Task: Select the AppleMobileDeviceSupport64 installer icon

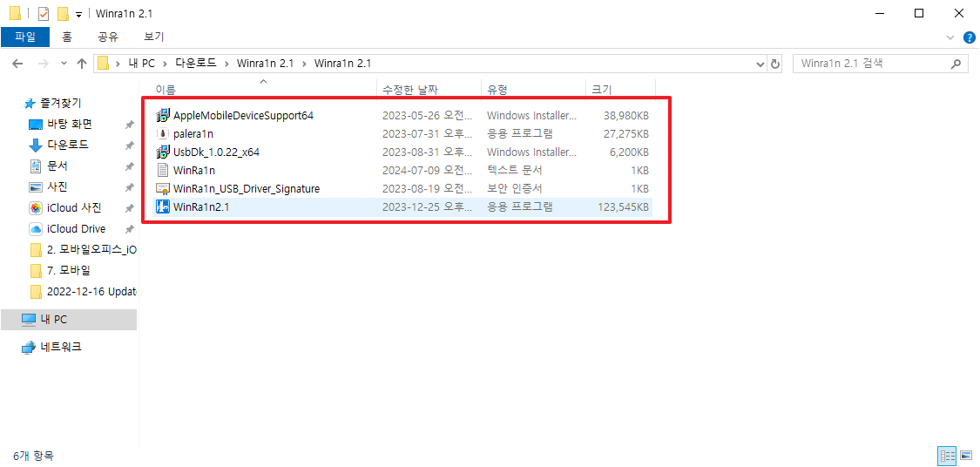Action: pyautogui.click(x=163, y=116)
